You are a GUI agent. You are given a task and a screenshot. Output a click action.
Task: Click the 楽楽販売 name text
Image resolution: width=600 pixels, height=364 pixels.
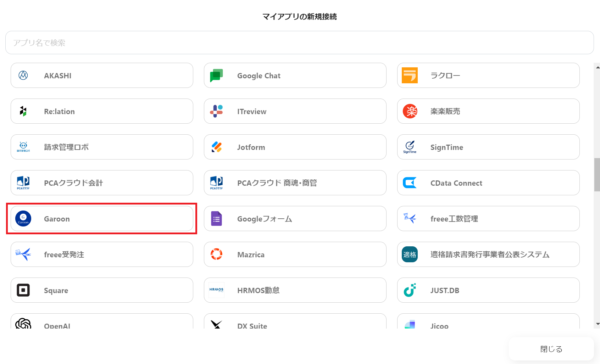click(445, 111)
